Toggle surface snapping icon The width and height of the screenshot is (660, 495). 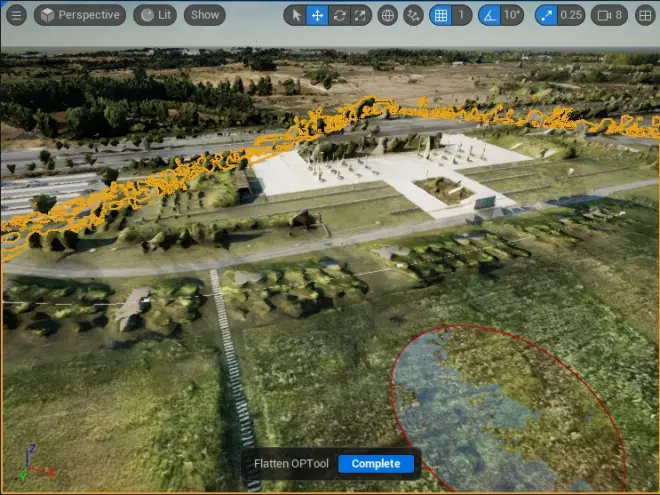coord(413,16)
